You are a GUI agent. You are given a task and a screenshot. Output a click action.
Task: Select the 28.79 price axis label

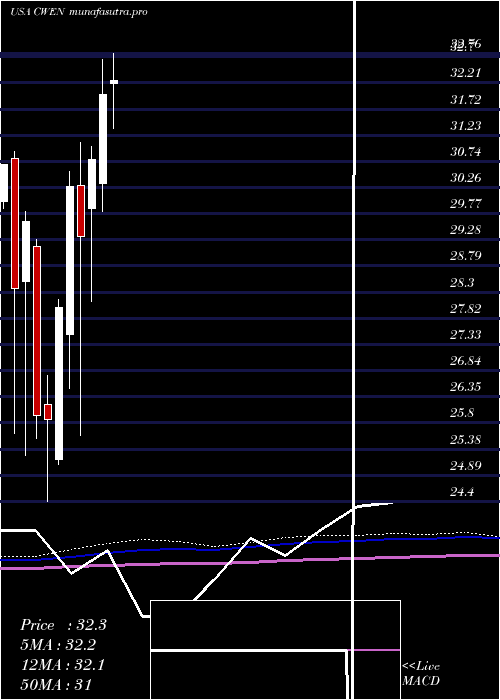tap(466, 256)
